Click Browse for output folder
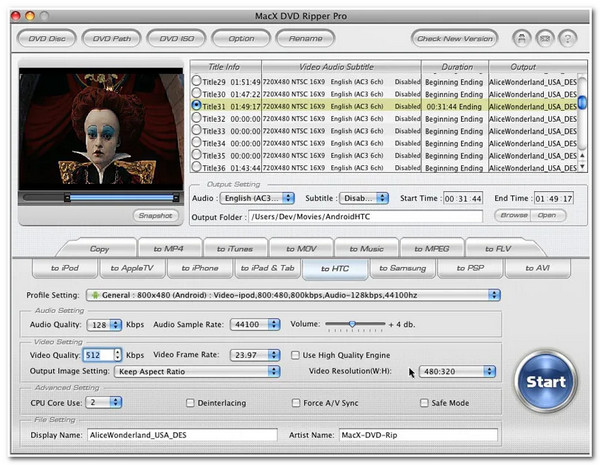The image size is (600, 465). tap(513, 215)
